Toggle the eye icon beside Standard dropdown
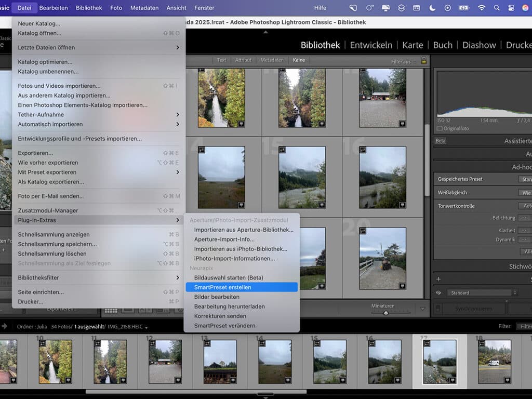This screenshot has height=399, width=532. click(x=438, y=292)
